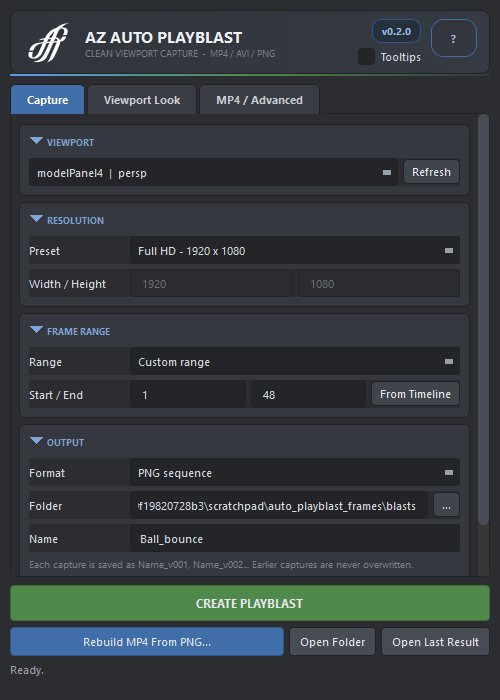
Task: Open help with the question mark button
Action: [x=454, y=38]
